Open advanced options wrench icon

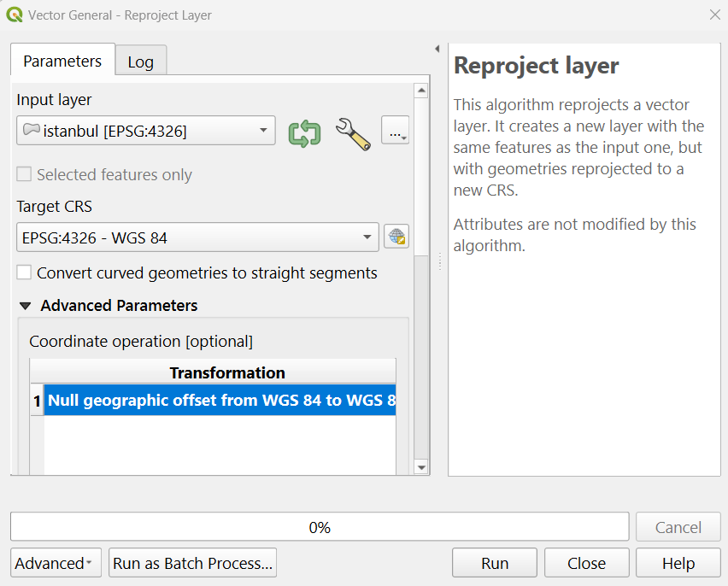point(352,133)
